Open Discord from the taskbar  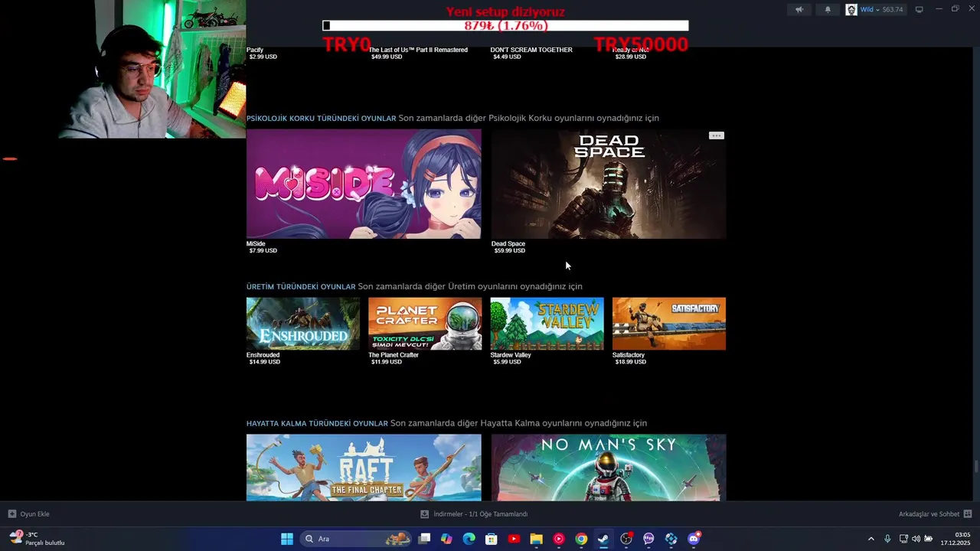pyautogui.click(x=694, y=539)
